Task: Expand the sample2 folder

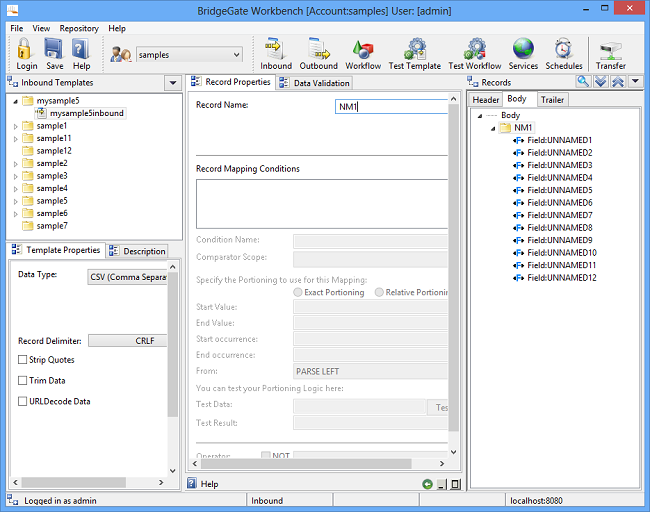Action: (16, 164)
